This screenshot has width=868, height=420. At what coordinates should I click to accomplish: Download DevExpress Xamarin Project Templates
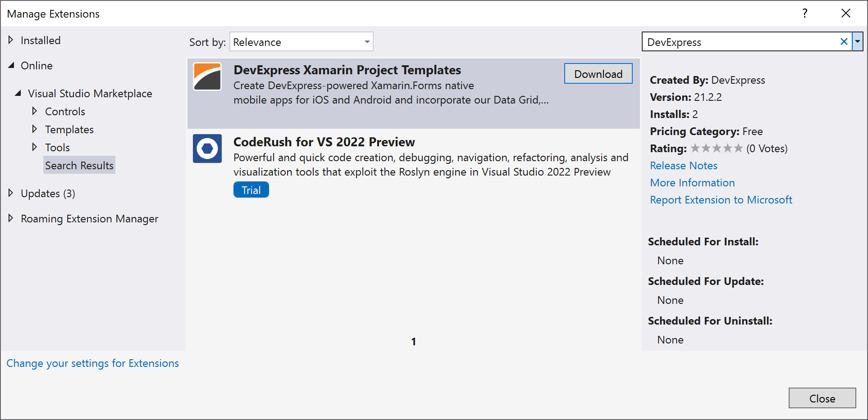[x=598, y=74]
